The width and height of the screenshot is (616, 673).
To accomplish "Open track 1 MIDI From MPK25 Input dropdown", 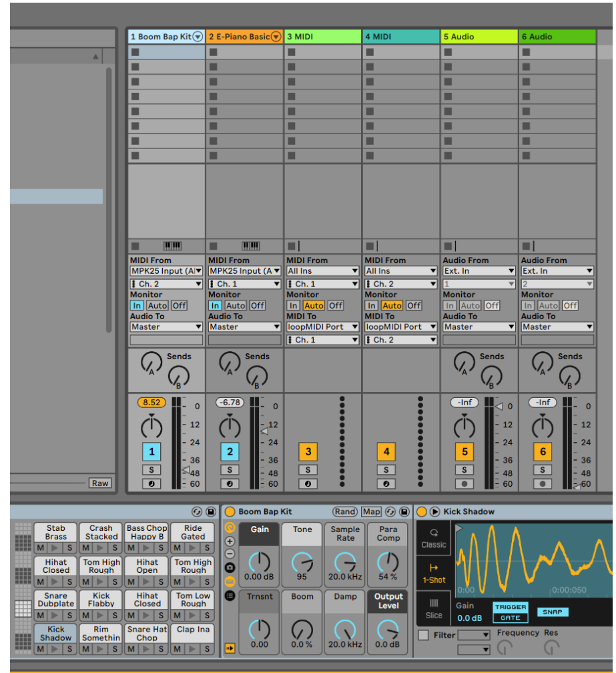I will tap(166, 271).
